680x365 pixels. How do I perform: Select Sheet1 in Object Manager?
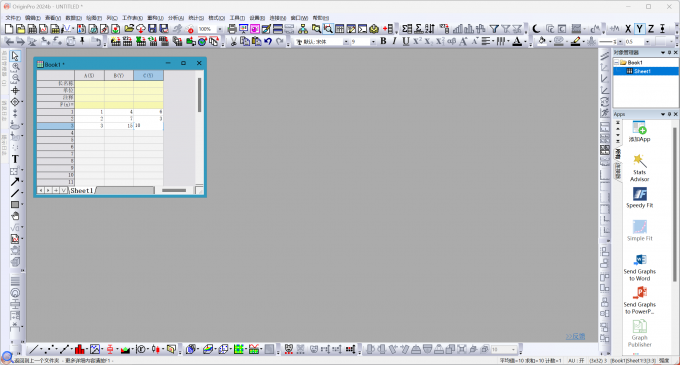click(642, 71)
